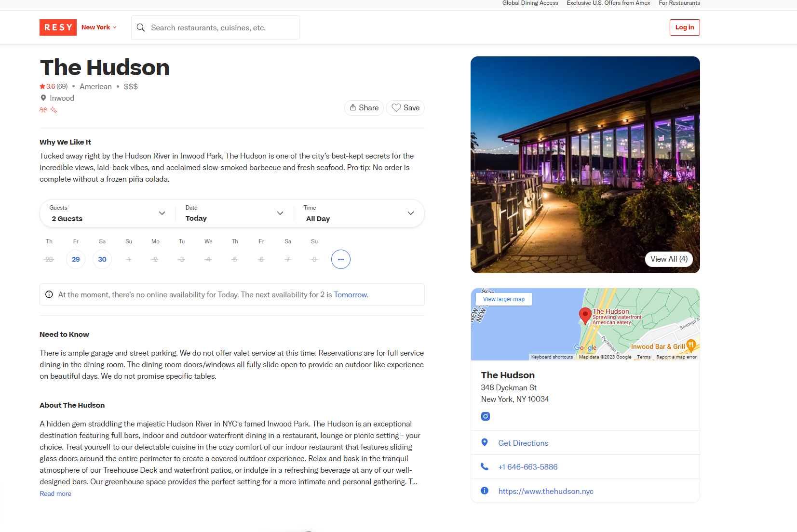Open https://www.thehudson.nyc website link
797x532 pixels.
click(546, 491)
